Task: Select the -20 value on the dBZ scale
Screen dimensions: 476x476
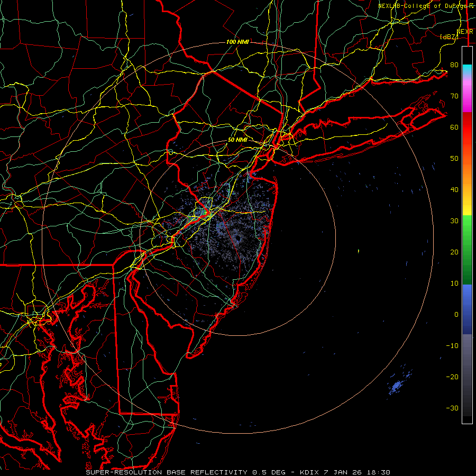Action: point(452,377)
